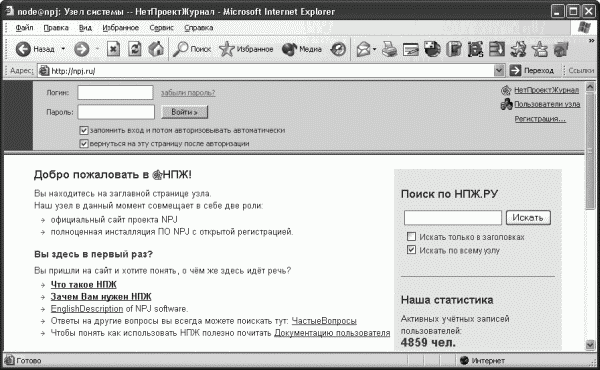
Task: Click the IE page icon in title bar
Action: (x=9, y=11)
